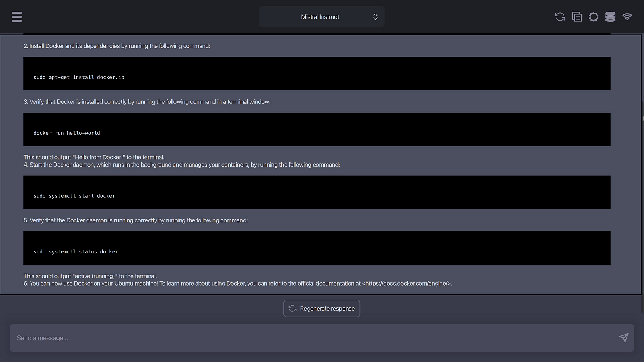Viewport: 644px width, 362px height.
Task: Click the step 2 Install Docker instruction text
Action: coord(117,46)
